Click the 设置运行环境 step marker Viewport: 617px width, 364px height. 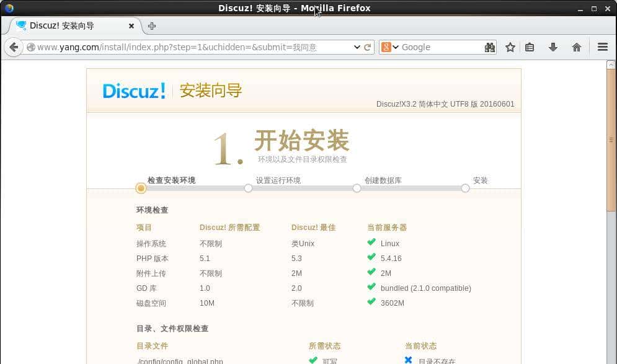(248, 188)
